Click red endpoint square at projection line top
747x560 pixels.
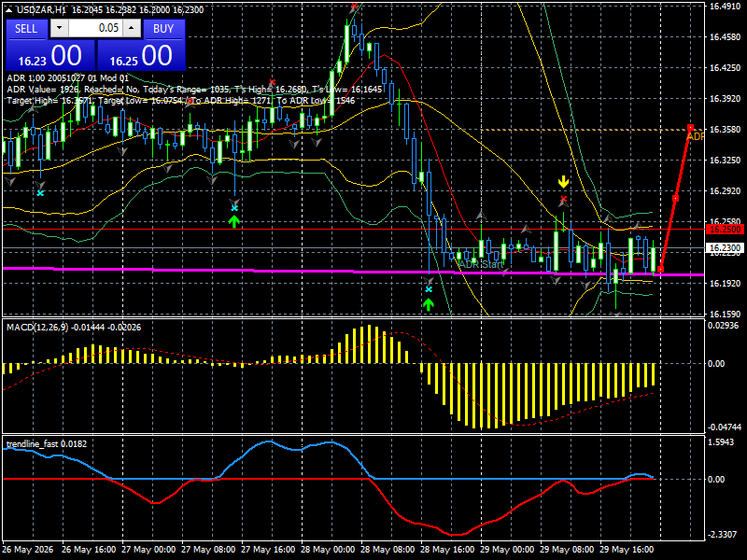pyautogui.click(x=690, y=127)
